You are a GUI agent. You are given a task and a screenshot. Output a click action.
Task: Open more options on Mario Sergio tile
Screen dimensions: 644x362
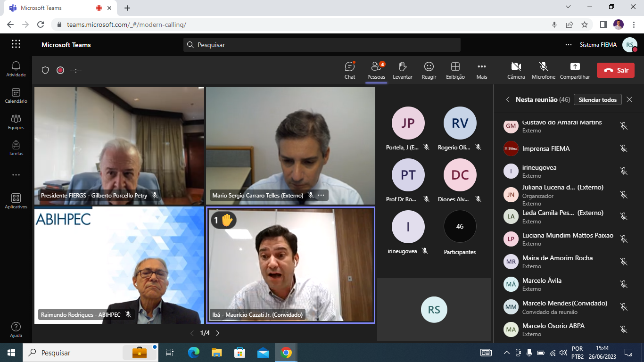click(321, 195)
